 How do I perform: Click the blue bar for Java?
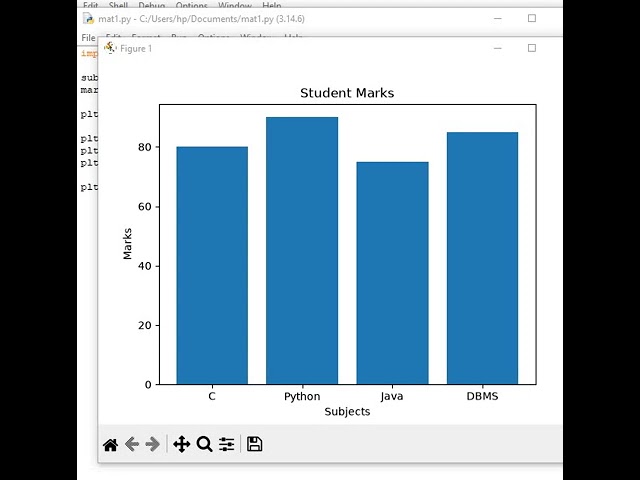(x=392, y=273)
